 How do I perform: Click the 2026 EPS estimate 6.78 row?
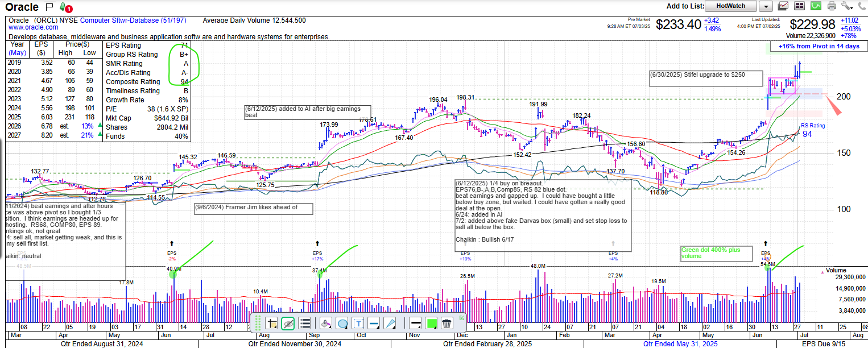click(55, 126)
